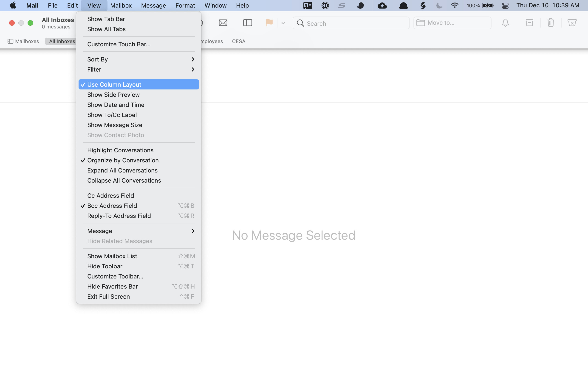
Task: Click the junk mail bin icon
Action: click(572, 23)
